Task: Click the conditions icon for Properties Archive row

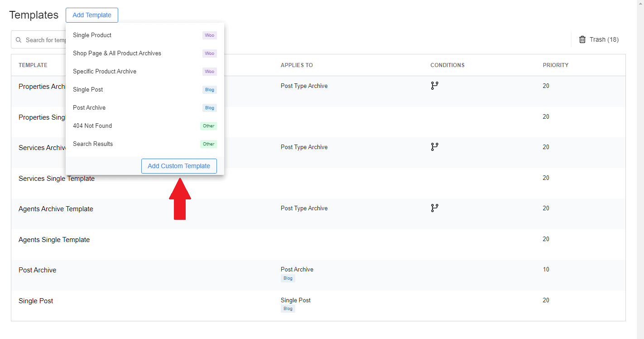Action: [434, 86]
